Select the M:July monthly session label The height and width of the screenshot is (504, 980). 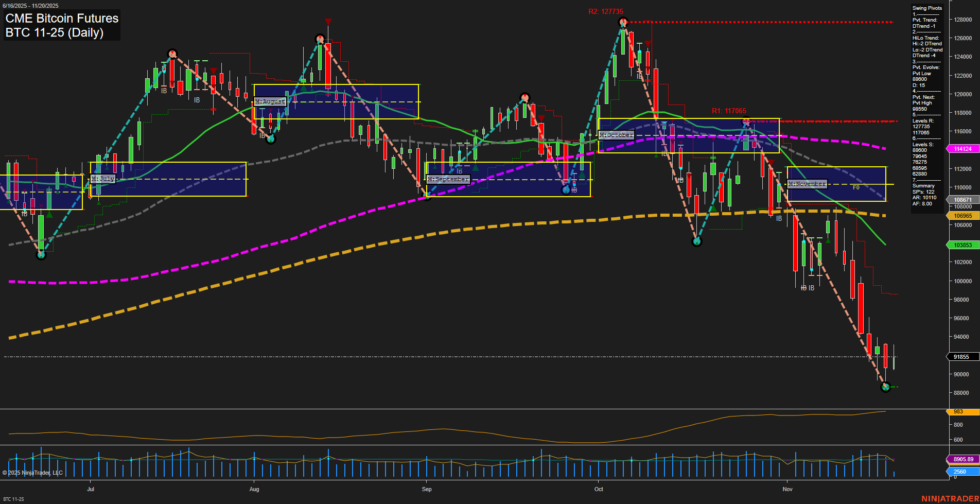point(102,179)
